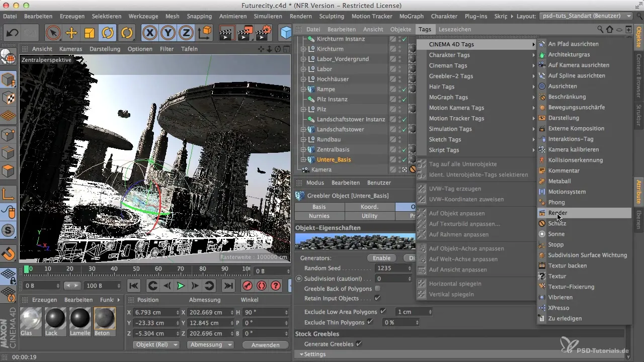The image size is (644, 362).
Task: Switch to Nurnies attribute tab
Action: pyautogui.click(x=319, y=216)
